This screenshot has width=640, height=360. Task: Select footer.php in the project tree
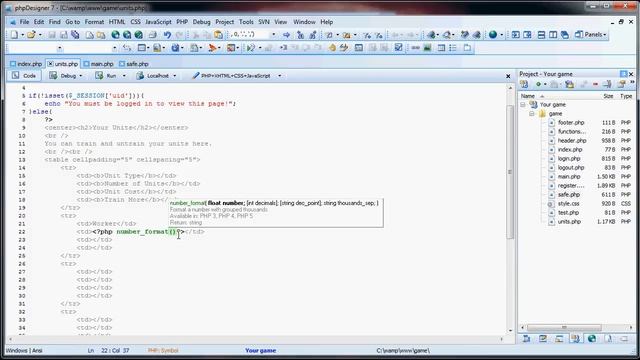point(571,123)
